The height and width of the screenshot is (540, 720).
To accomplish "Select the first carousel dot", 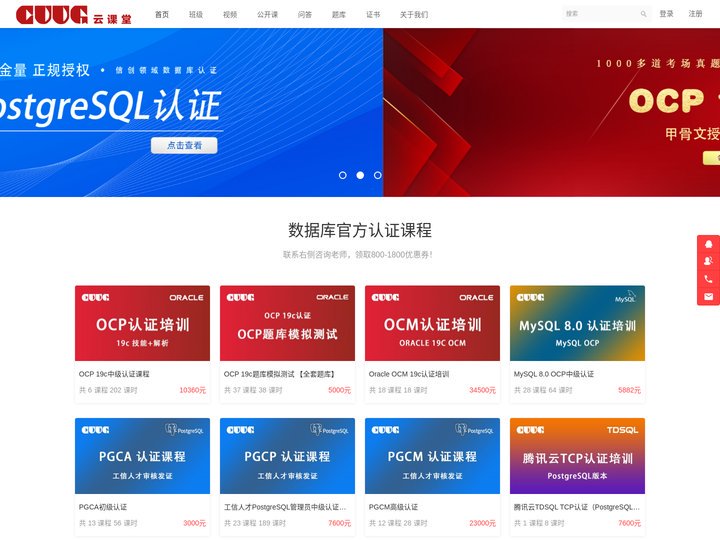I will pyautogui.click(x=343, y=175).
